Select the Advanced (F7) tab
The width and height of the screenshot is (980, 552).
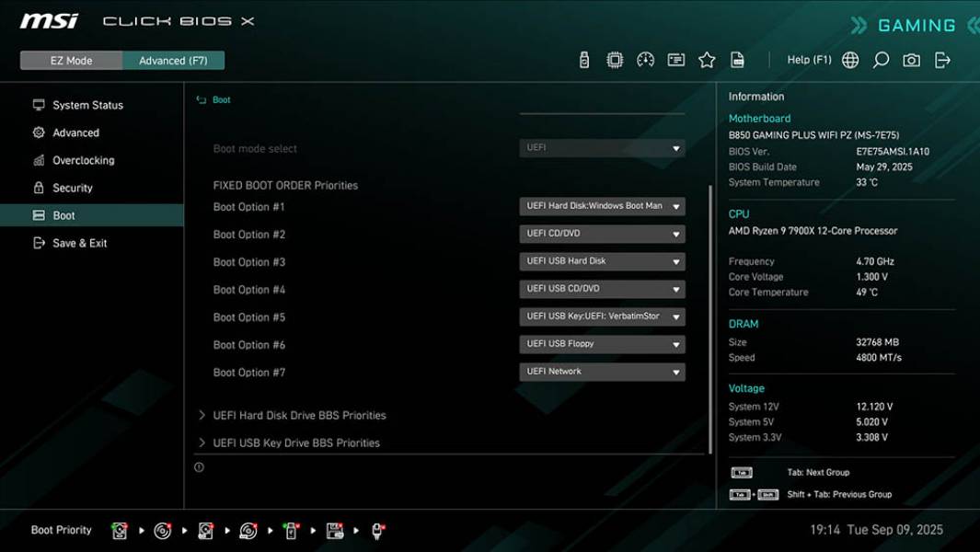[174, 60]
